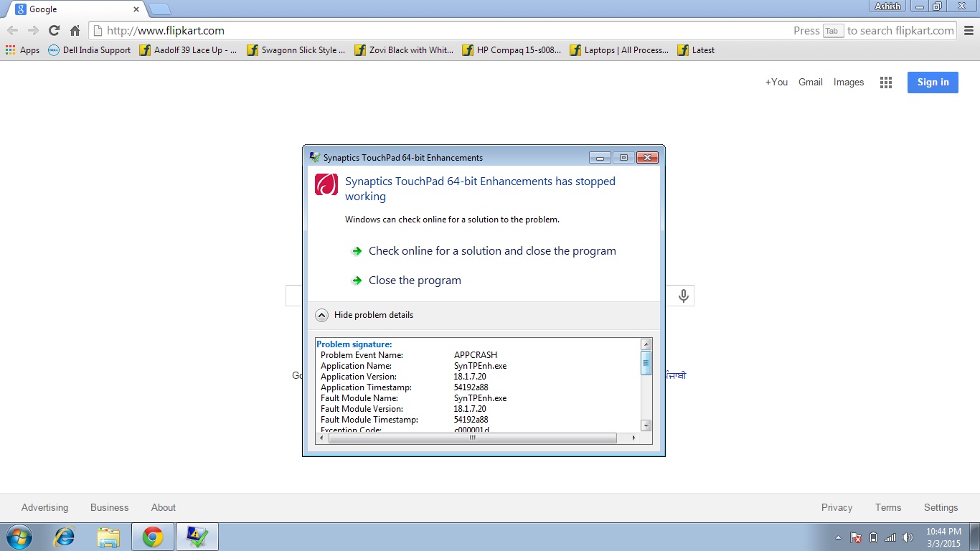Click scroll down arrow in problem details
This screenshot has width=980, height=551.
[646, 425]
